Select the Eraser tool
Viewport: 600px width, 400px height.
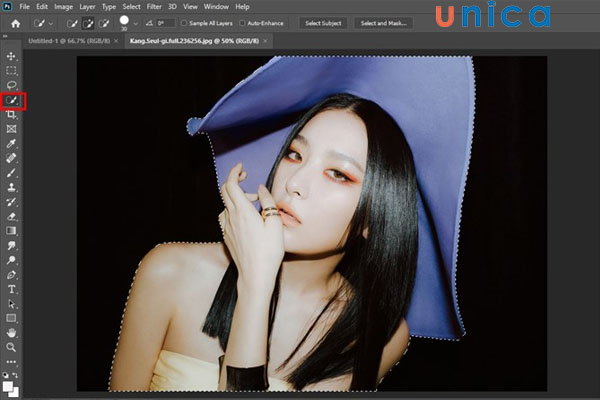click(x=11, y=216)
